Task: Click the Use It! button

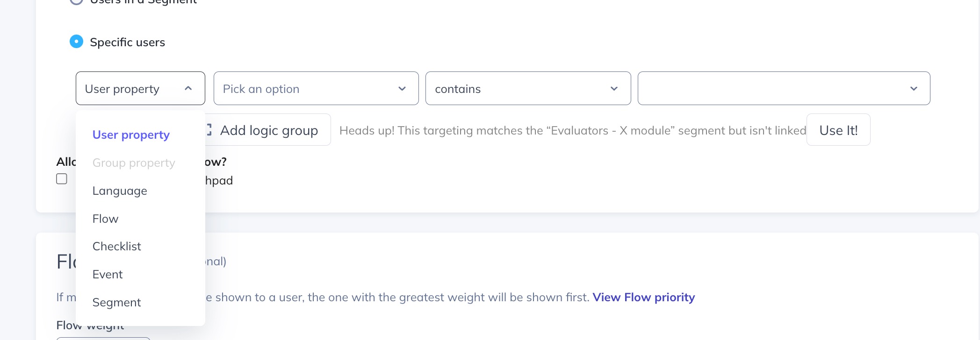Action: click(x=838, y=130)
